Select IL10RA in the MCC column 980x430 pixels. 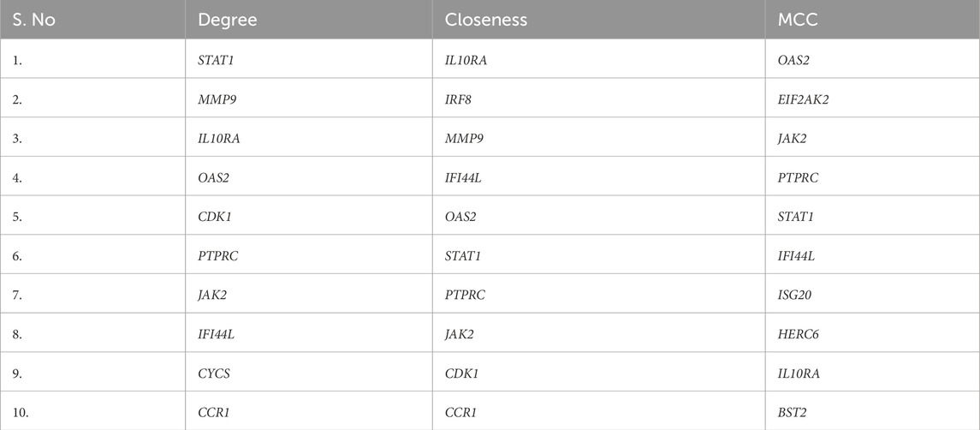coord(803,372)
